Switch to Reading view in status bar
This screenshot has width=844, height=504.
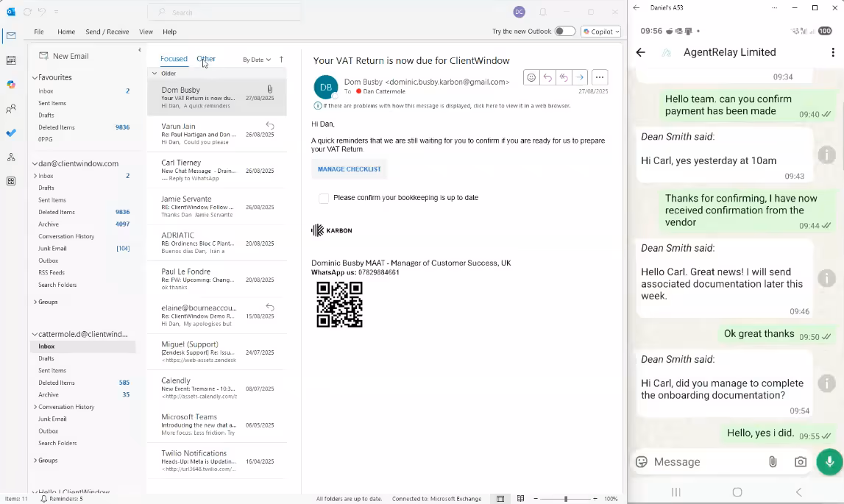click(x=520, y=499)
